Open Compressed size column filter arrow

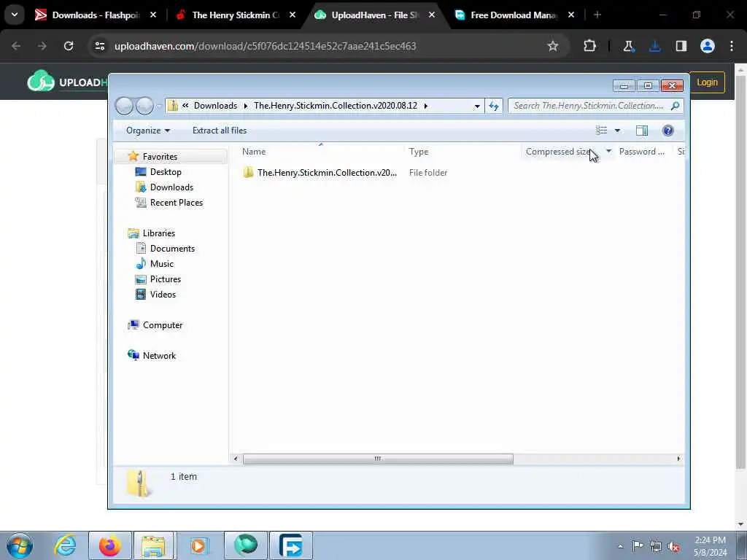608,152
